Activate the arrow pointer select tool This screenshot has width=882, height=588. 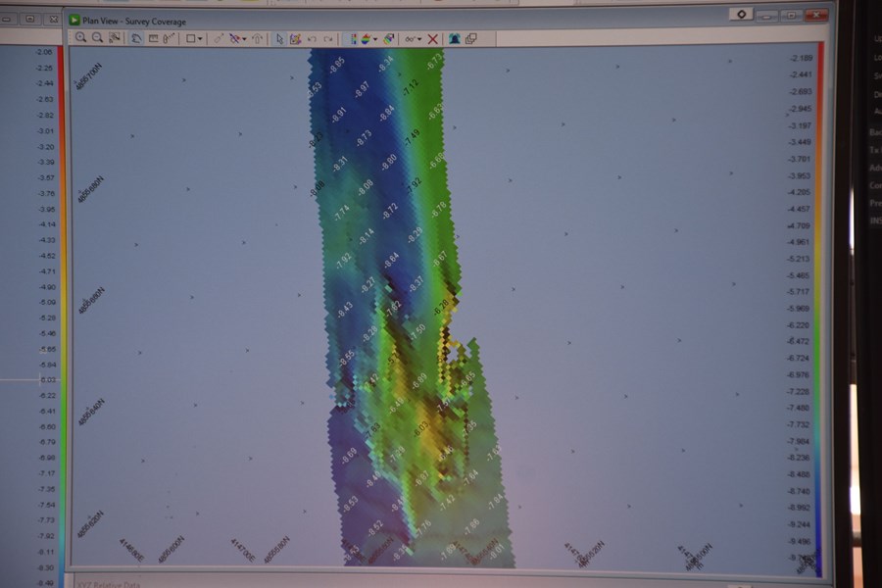pos(279,38)
